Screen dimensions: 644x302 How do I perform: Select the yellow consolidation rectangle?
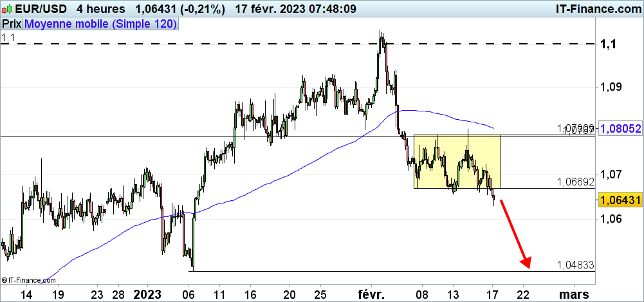click(457, 161)
